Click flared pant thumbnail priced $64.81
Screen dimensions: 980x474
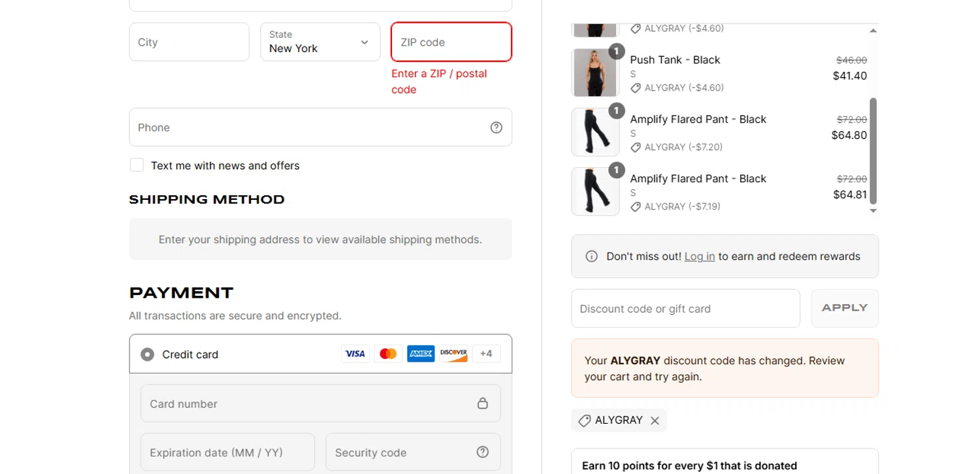click(x=595, y=191)
